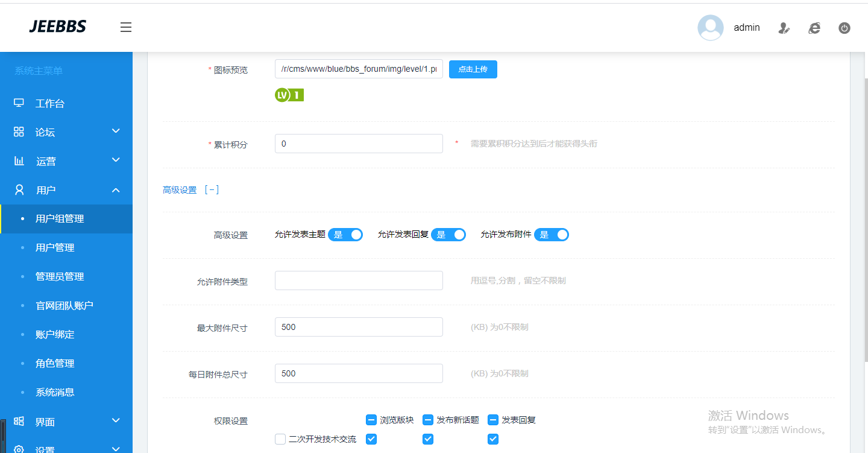This screenshot has height=453, width=868.
Task: Click the 工作台 monitor icon
Action: [x=19, y=103]
